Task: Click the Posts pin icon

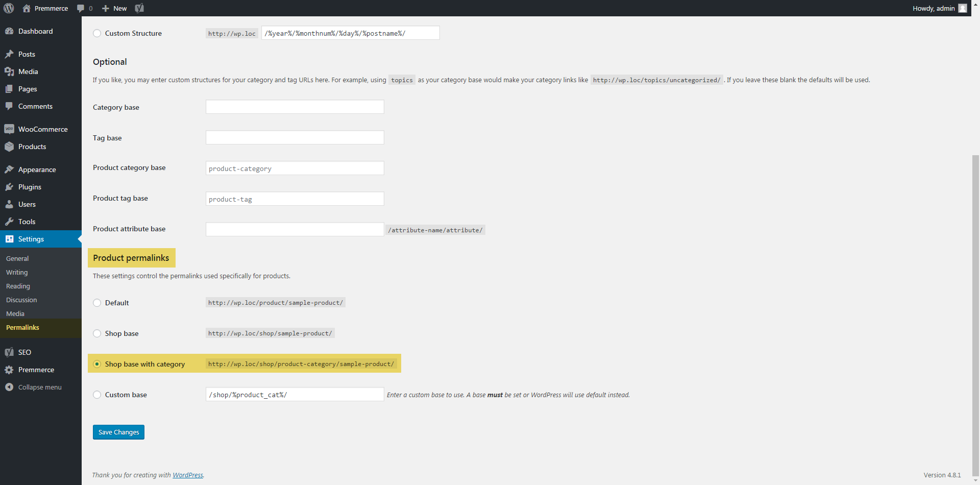Action: tap(9, 54)
